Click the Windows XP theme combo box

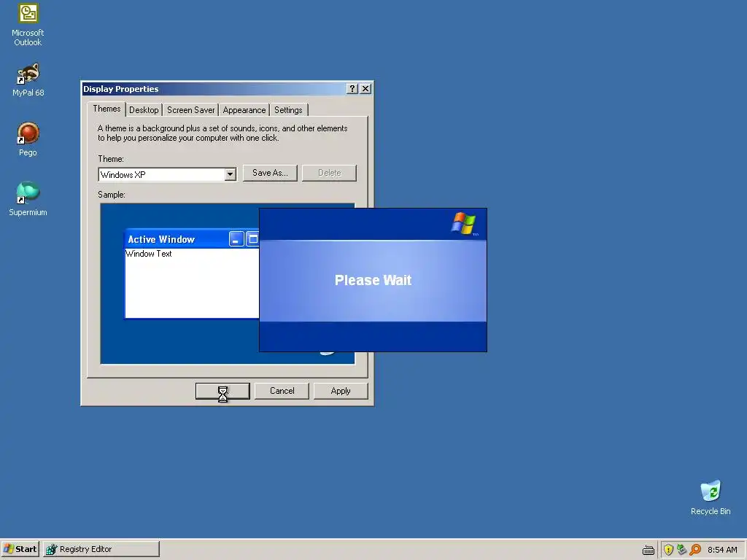click(167, 174)
